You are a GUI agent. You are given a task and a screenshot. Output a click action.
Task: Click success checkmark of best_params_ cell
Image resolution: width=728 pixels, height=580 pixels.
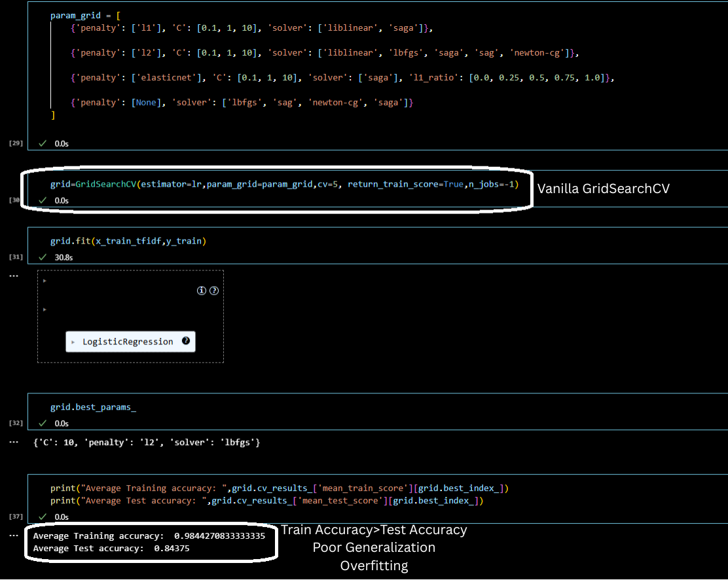tap(43, 423)
